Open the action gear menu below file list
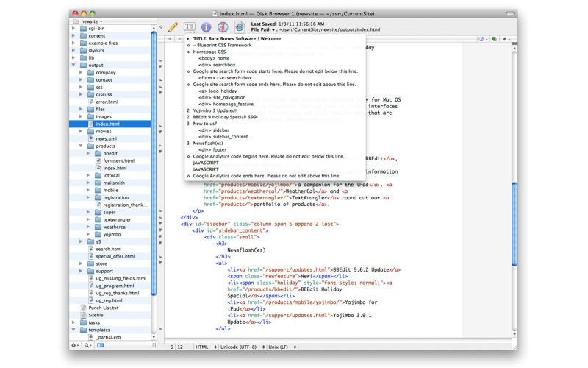The width and height of the screenshot is (588, 368). click(x=75, y=345)
